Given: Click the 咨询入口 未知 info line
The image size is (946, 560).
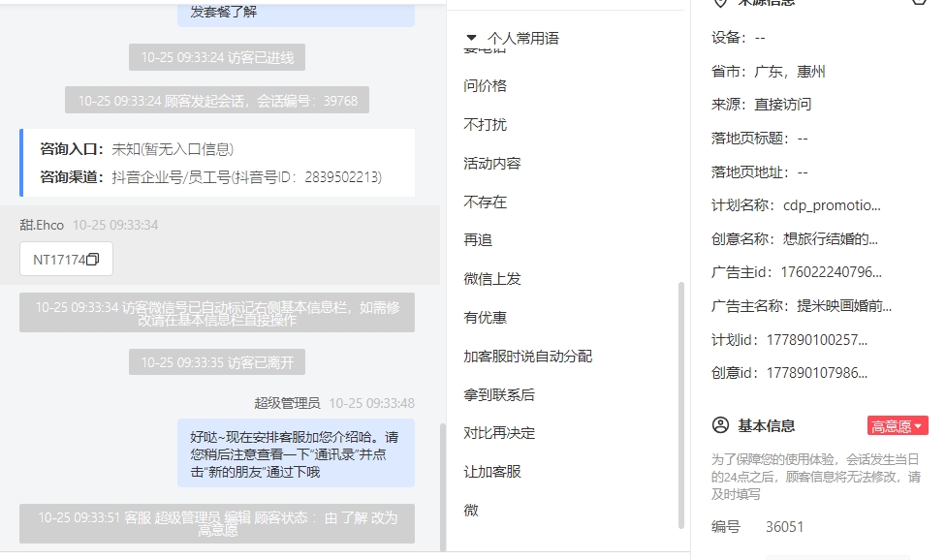Looking at the screenshot, I should click(x=137, y=149).
